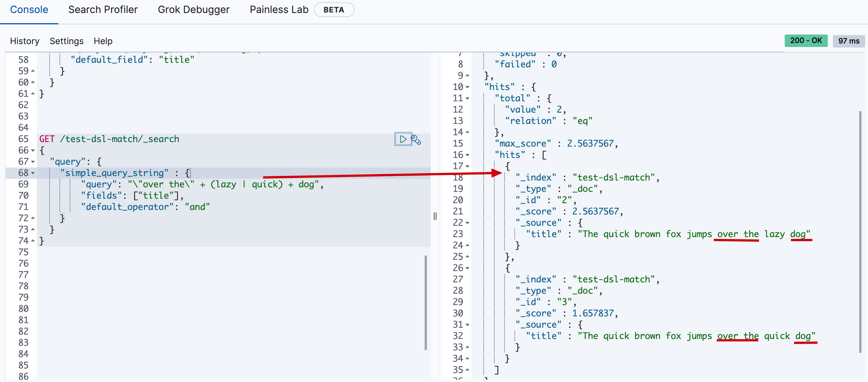Collapse the hits array at response line 16

[x=467, y=155]
